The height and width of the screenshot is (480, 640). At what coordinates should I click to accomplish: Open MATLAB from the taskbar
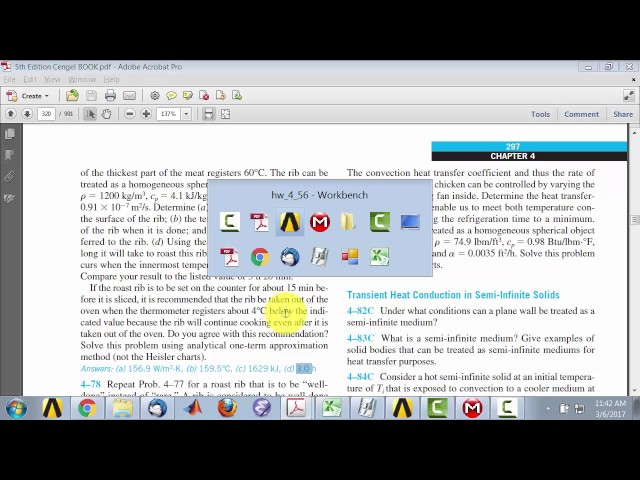tap(193, 408)
